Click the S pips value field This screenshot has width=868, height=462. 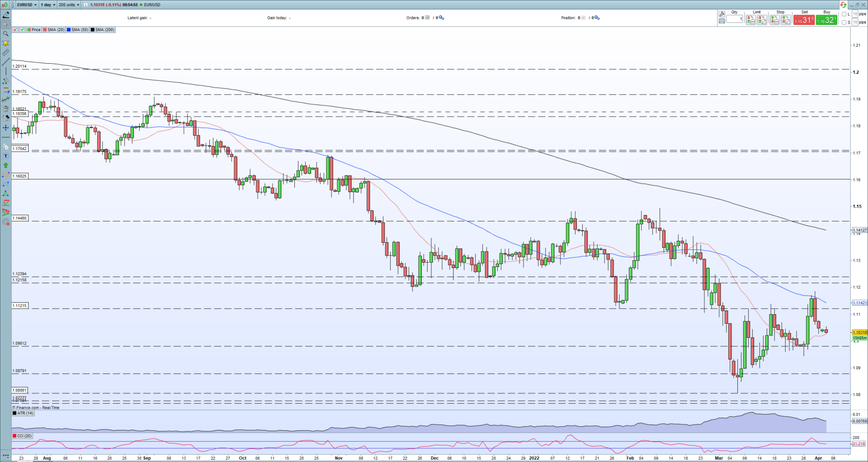(855, 22)
